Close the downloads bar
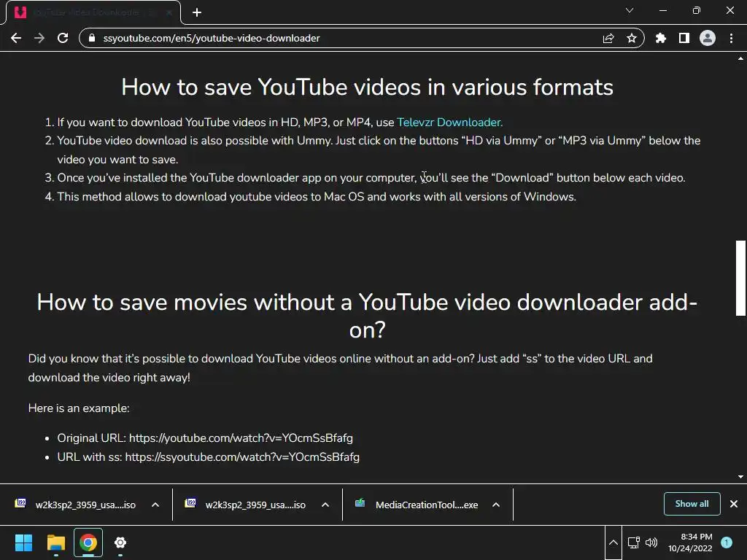 pyautogui.click(x=734, y=504)
